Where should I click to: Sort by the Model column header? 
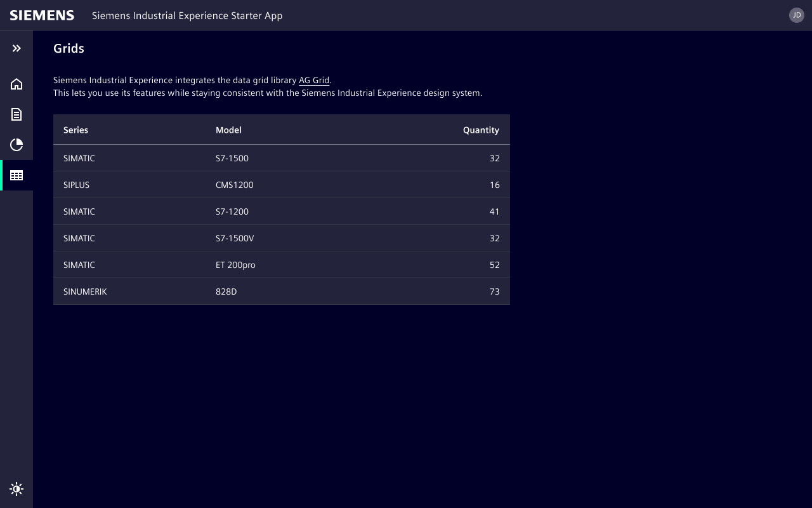pyautogui.click(x=282, y=130)
